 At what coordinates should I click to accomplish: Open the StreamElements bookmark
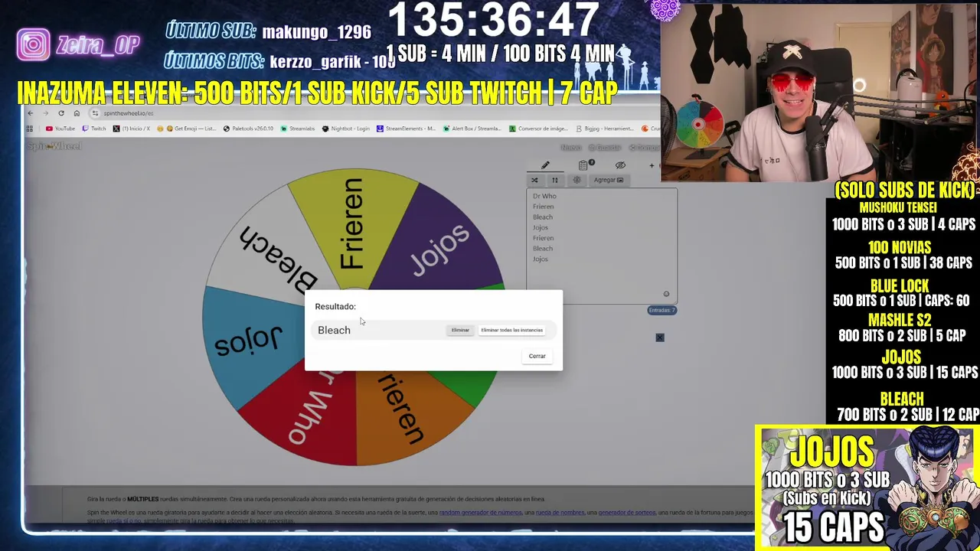click(x=406, y=129)
